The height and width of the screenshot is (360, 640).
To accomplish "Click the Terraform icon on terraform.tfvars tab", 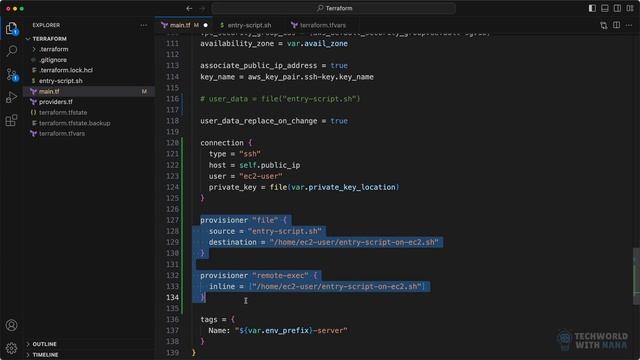I will click(294, 25).
